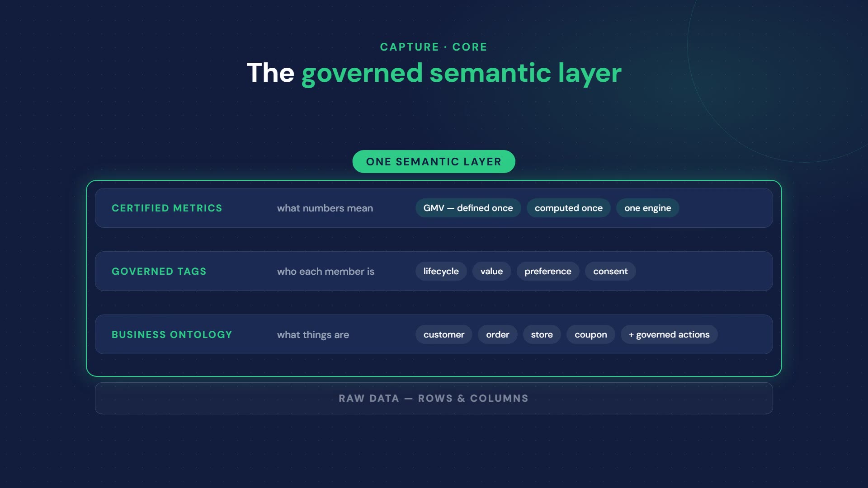Choose the 'store' ontology chip
The width and height of the screenshot is (868, 488).
point(542,334)
